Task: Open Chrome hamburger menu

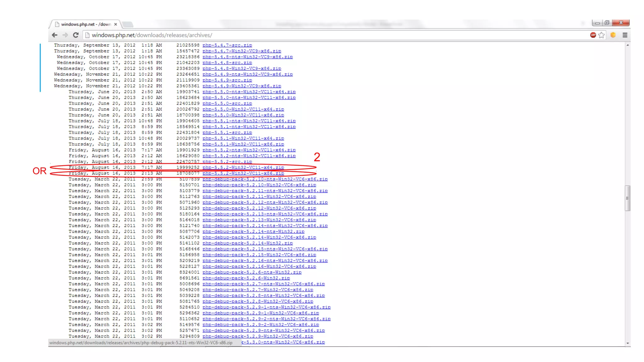Action: pyautogui.click(x=625, y=35)
